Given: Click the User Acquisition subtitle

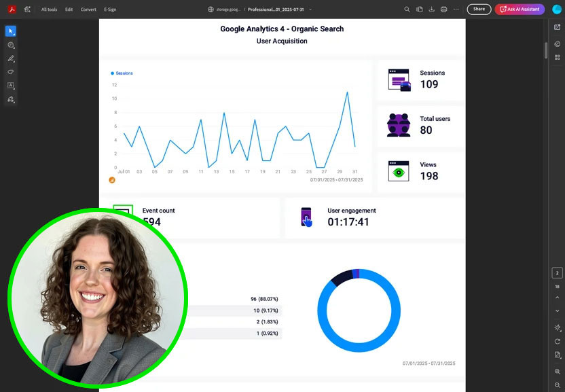Looking at the screenshot, I should 282,41.
